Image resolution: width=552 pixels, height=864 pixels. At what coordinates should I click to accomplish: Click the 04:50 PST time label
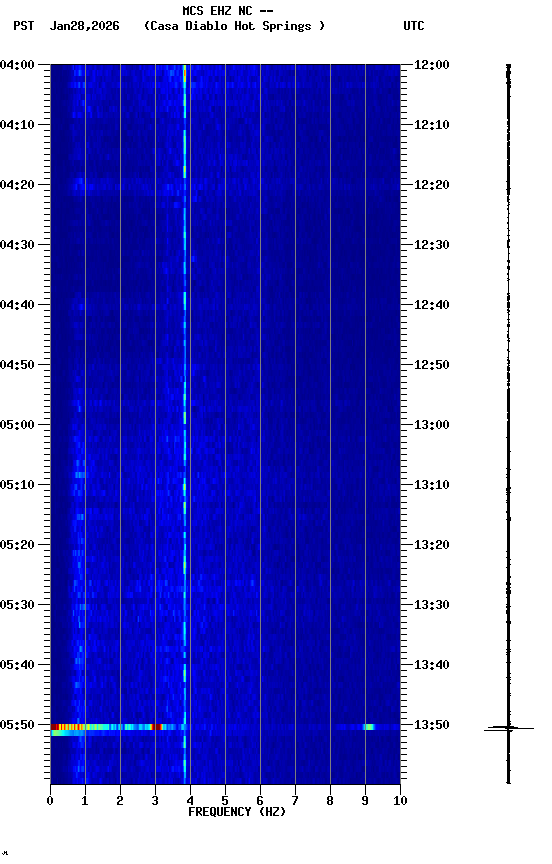point(17,365)
